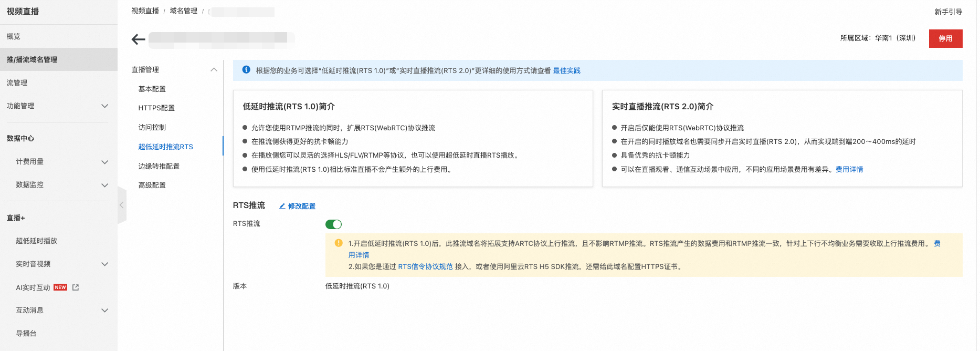
Task: Open the 最佳实践 link
Action: (566, 70)
